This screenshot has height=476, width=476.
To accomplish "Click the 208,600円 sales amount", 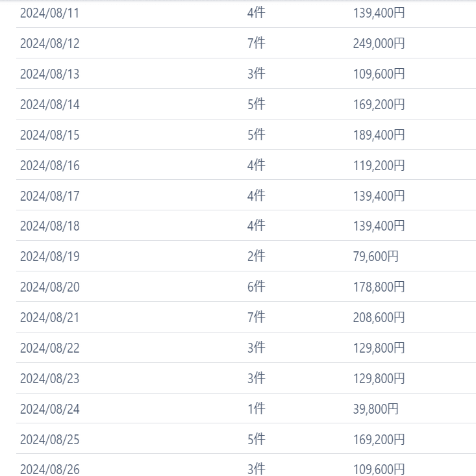I will pyautogui.click(x=379, y=318).
